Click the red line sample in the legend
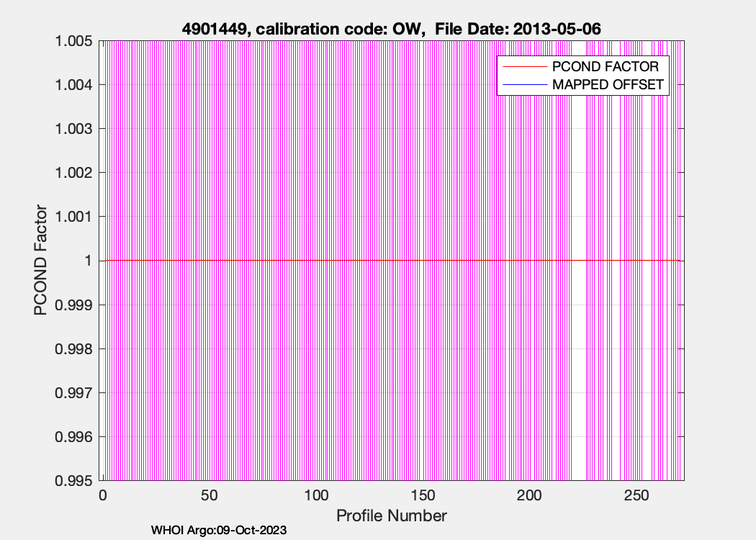The height and width of the screenshot is (540, 756). [x=522, y=67]
